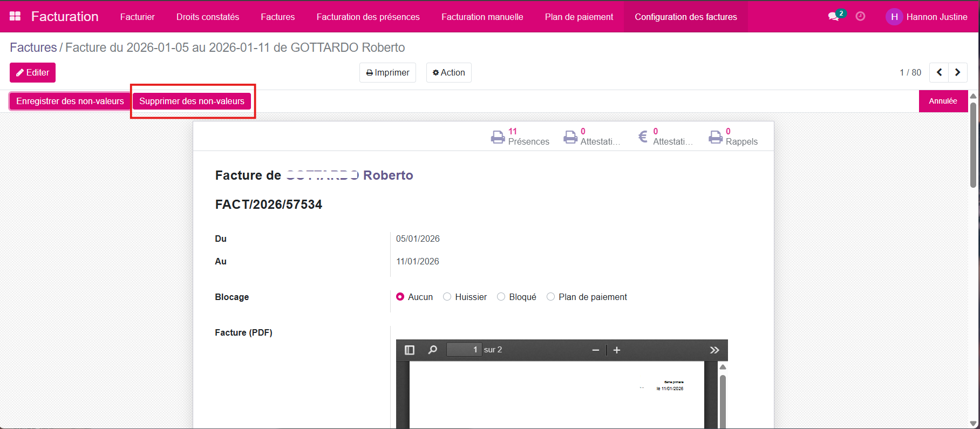Choose Plan de paiement radio option
Image resolution: width=980 pixels, height=429 pixels.
(550, 297)
